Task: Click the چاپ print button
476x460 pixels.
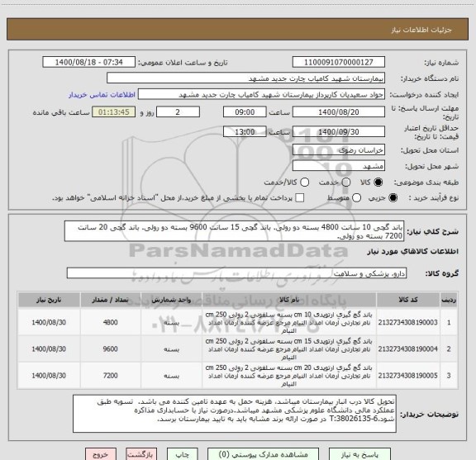Action: [183, 454]
